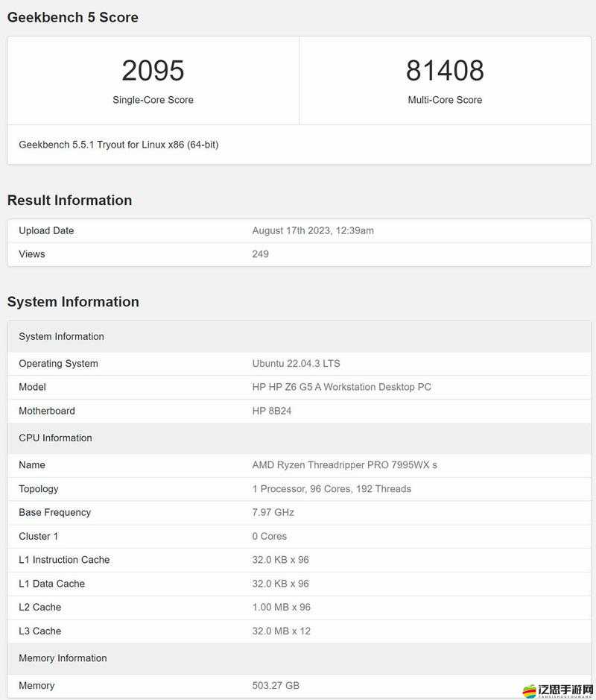Click the Views label
The image size is (596, 700).
[32, 254]
